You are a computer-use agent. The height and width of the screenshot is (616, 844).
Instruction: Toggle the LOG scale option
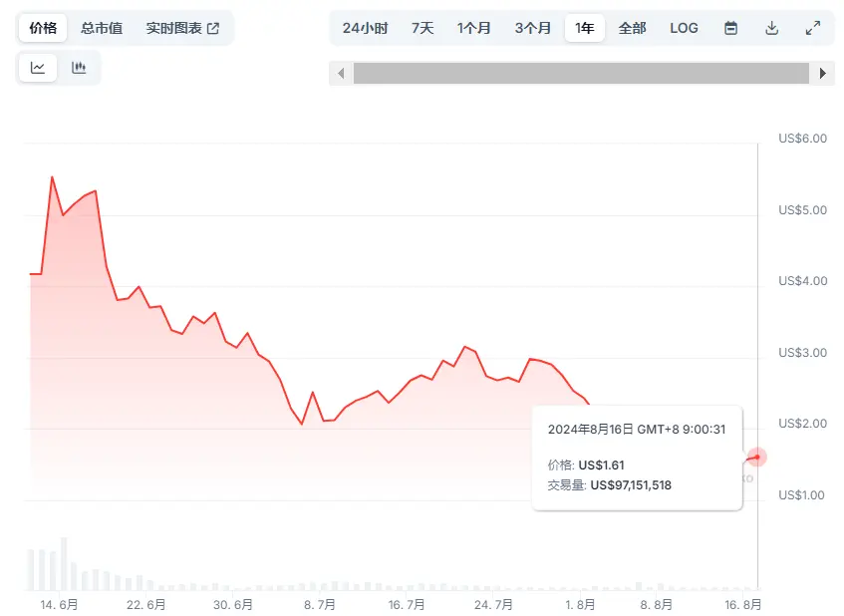tap(684, 28)
